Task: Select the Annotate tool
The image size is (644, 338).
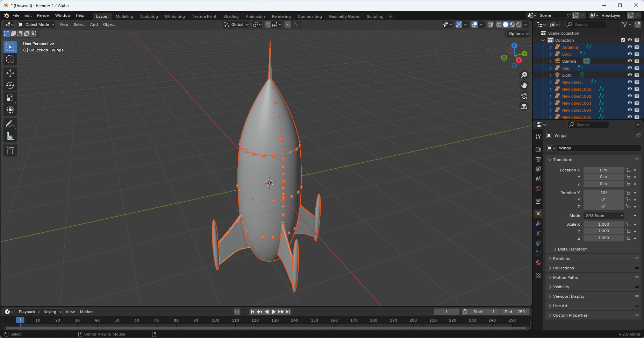Action: tap(10, 124)
